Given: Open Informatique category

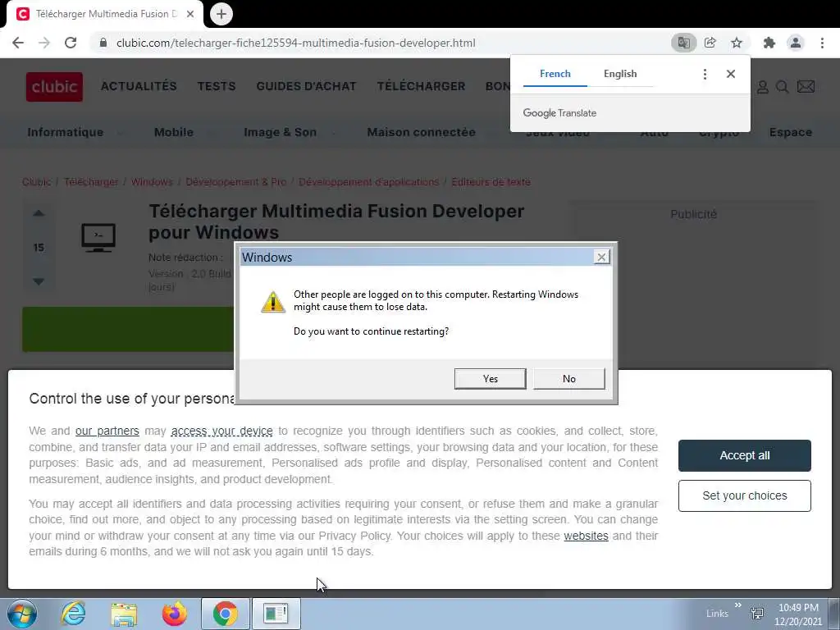Looking at the screenshot, I should 66,132.
